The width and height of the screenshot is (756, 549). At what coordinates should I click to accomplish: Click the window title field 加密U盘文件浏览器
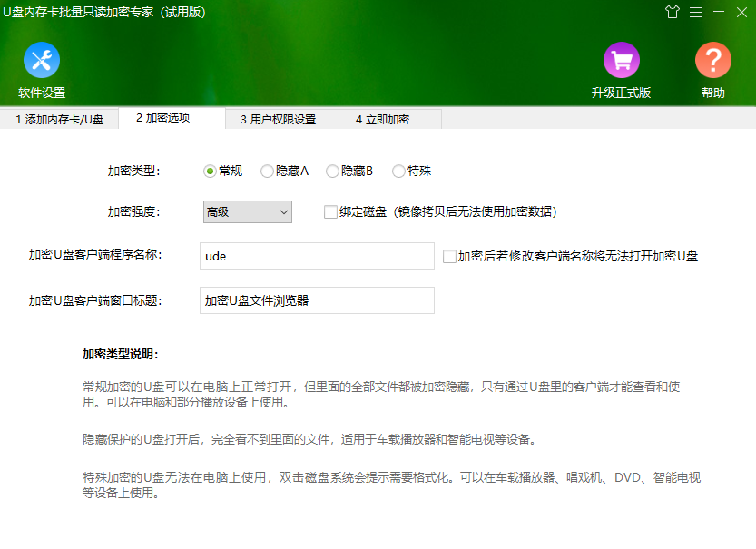pyautogui.click(x=316, y=300)
